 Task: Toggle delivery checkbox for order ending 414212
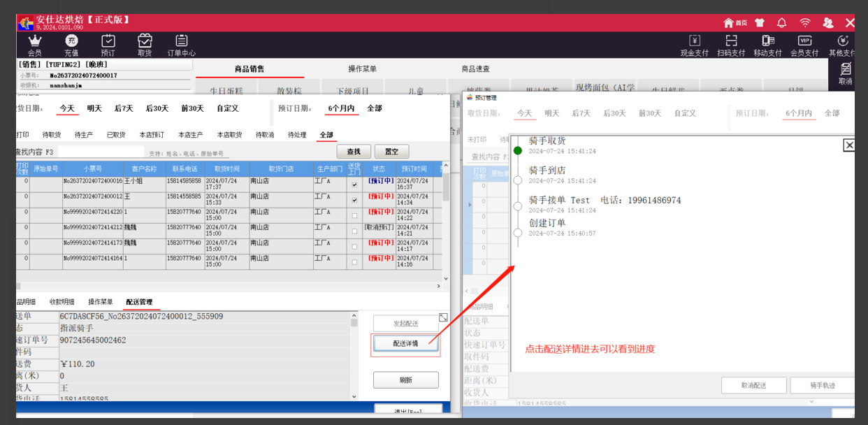[355, 231]
